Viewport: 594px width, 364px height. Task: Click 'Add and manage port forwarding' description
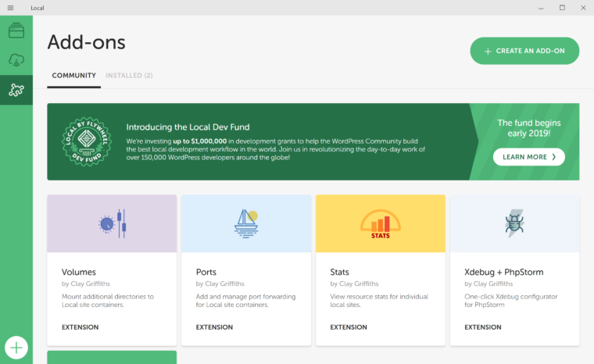(x=245, y=301)
